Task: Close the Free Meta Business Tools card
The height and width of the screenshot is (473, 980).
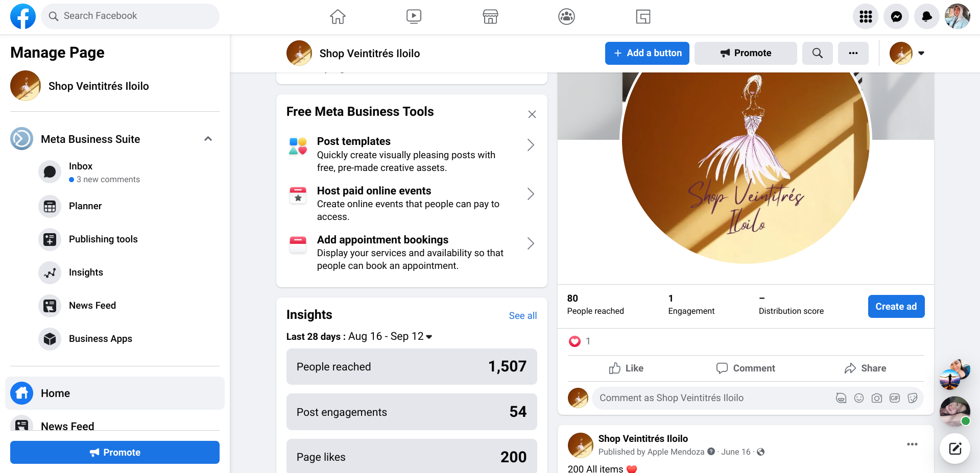Action: tap(532, 114)
